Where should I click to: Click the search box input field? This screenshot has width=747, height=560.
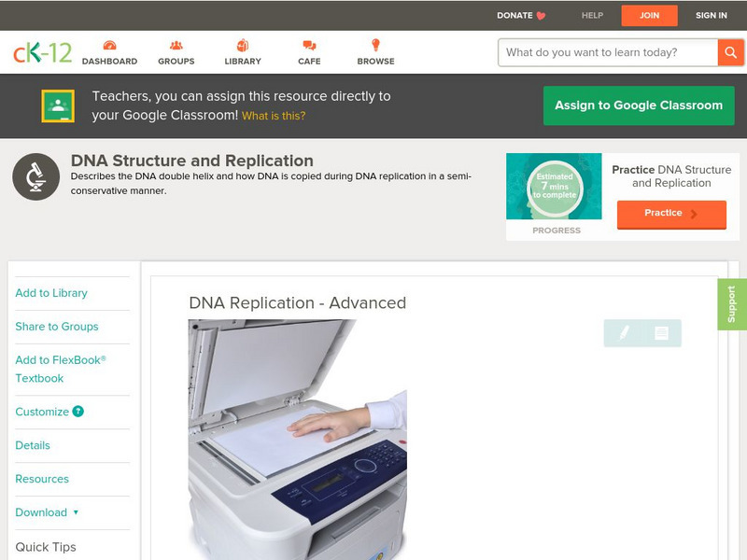[608, 52]
